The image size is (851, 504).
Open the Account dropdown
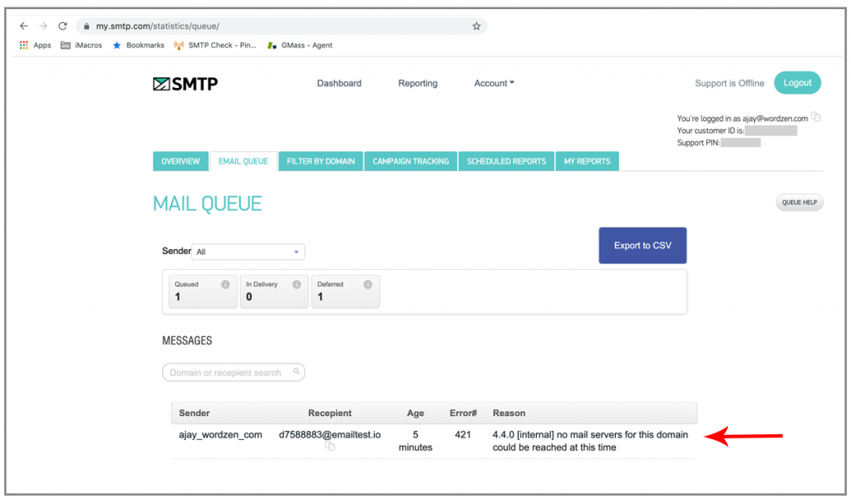click(494, 83)
